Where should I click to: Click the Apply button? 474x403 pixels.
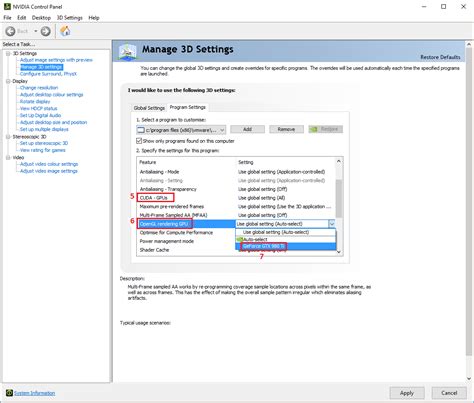[407, 393]
